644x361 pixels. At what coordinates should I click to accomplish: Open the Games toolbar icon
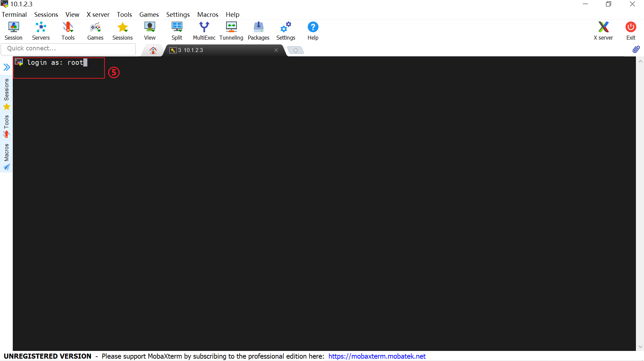point(95,31)
